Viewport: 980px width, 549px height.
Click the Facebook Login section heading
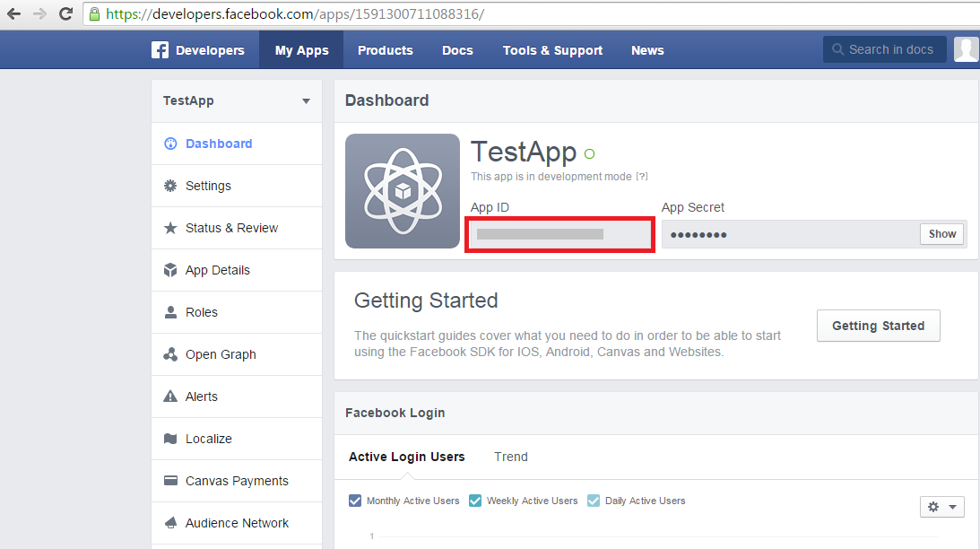click(395, 413)
